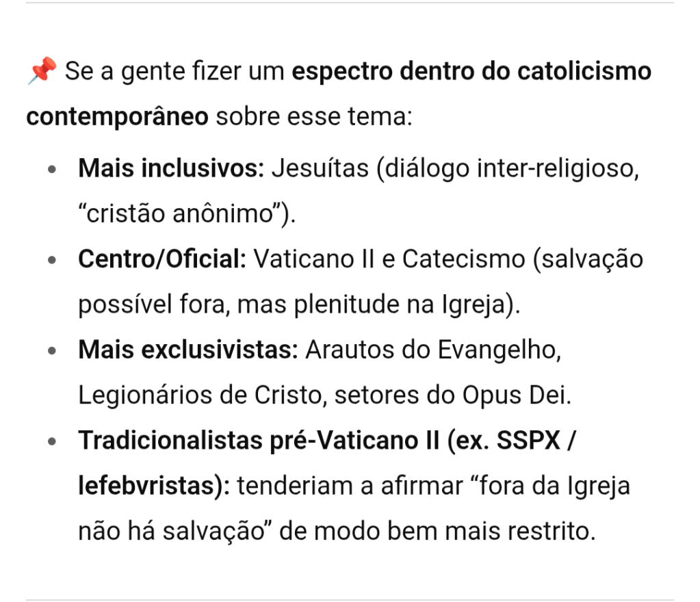
Task: Select the Mais exclusivistas heading
Action: [188, 350]
